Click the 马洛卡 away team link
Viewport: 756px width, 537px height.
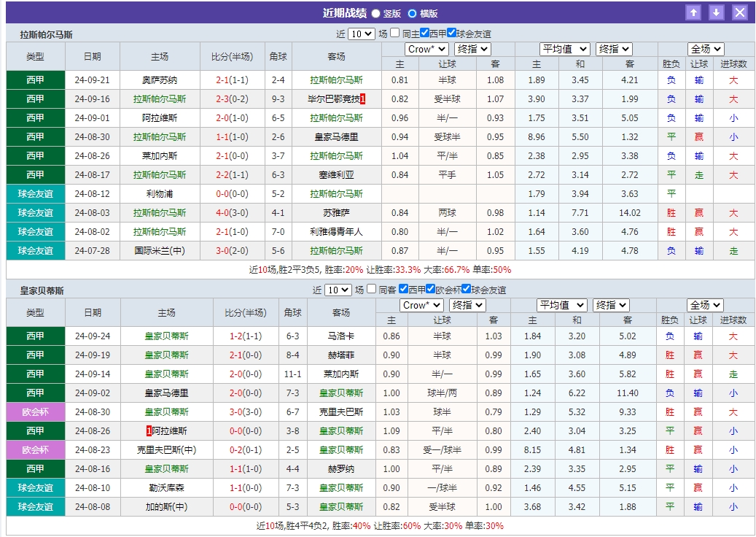(340, 336)
